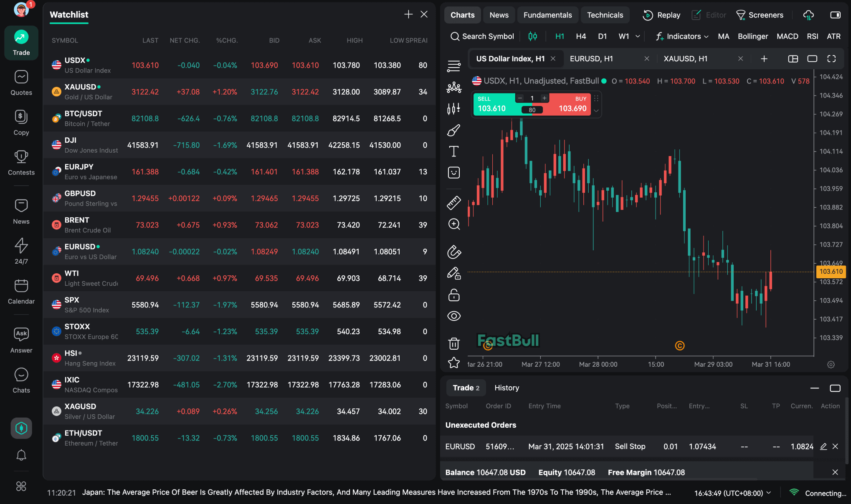Click the BUY 103.690 button

572,104
